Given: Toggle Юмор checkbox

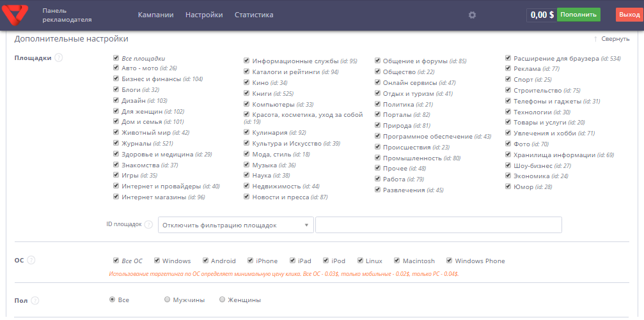Looking at the screenshot, I should pyautogui.click(x=508, y=187).
